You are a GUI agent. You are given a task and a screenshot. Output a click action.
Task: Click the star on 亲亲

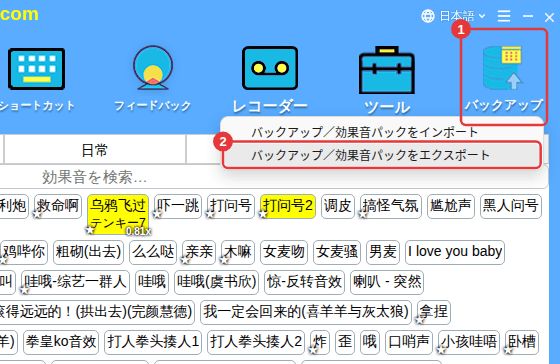(x=185, y=260)
